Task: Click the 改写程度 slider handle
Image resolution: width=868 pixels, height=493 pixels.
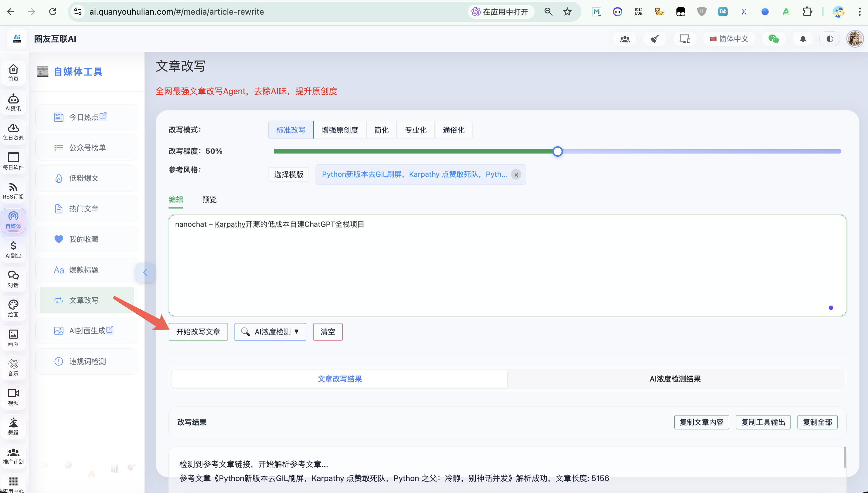Action: click(557, 151)
